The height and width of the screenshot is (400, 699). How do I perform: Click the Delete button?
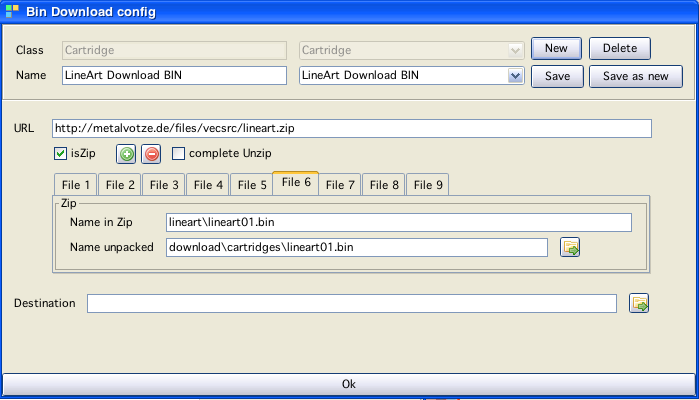click(619, 49)
